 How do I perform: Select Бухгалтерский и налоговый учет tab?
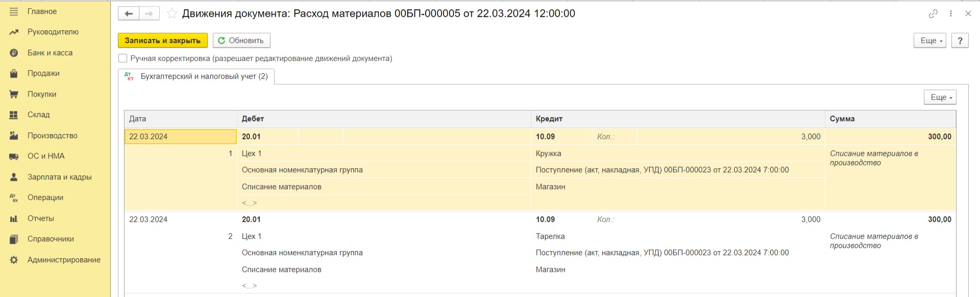tap(197, 76)
